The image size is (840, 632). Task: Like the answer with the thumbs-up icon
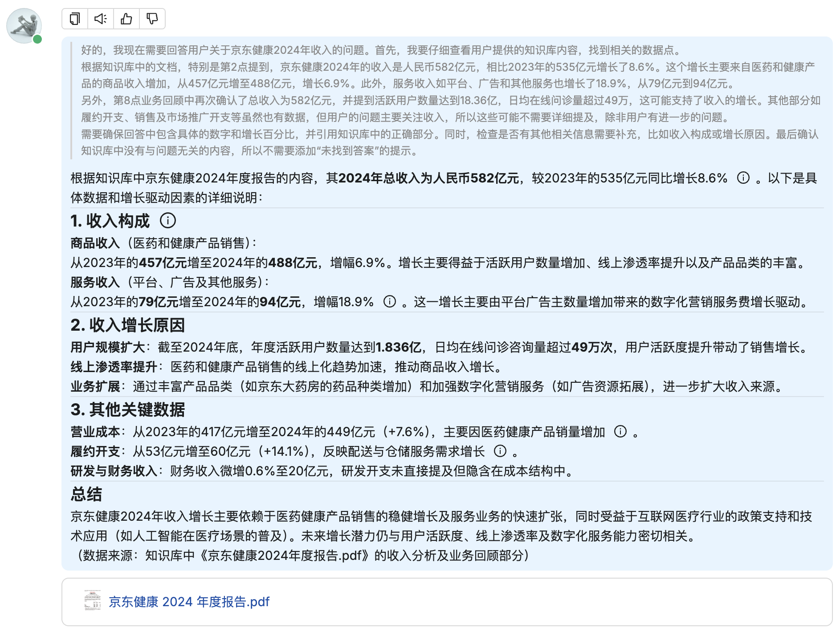coord(126,19)
